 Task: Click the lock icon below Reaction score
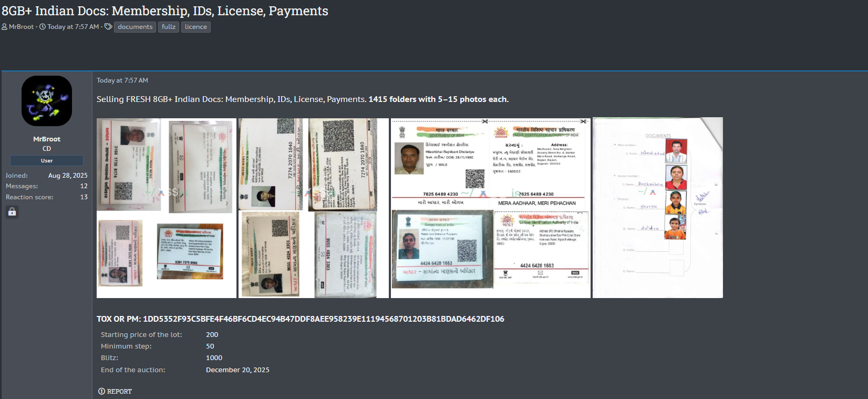12,212
